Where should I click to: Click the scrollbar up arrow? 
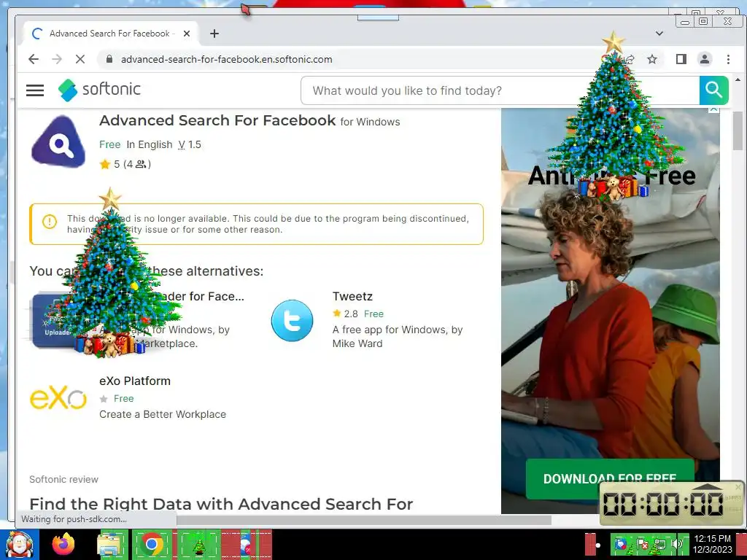(x=738, y=80)
